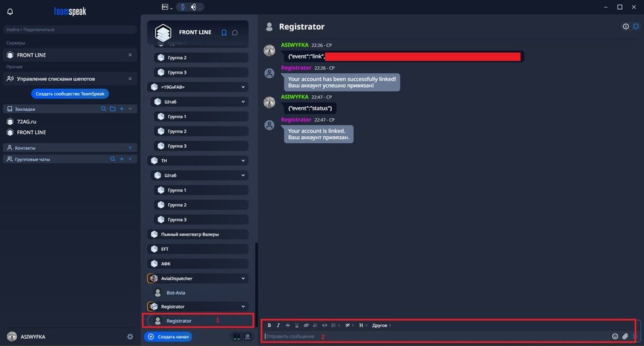Click ASIWYFKA avatar on 22:26 message
This screenshot has height=346, width=644.
[269, 50]
